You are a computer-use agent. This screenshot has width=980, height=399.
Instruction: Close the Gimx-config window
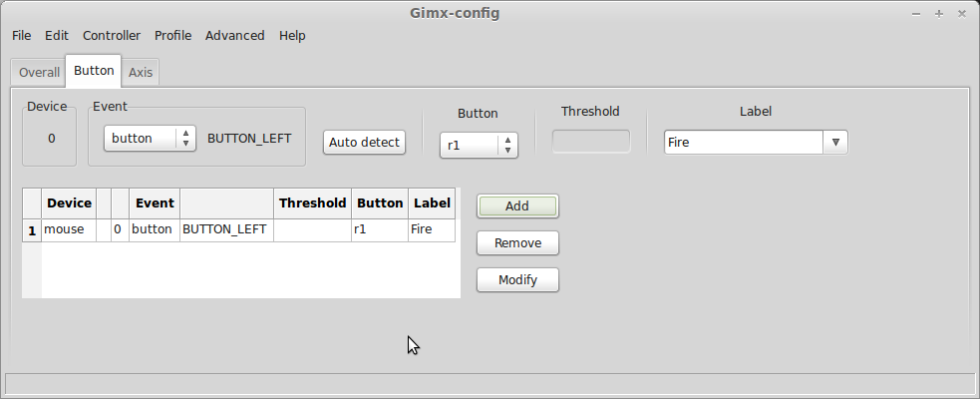pos(961,13)
